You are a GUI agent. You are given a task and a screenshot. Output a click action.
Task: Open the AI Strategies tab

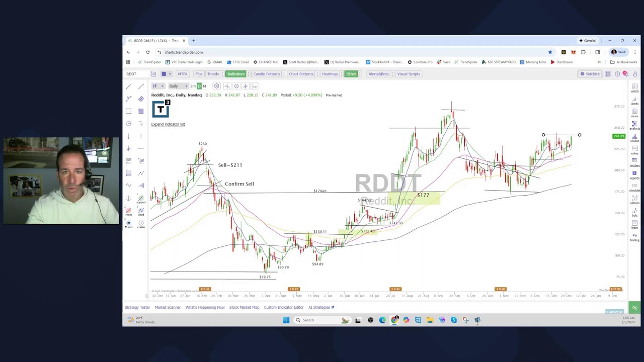(321, 307)
